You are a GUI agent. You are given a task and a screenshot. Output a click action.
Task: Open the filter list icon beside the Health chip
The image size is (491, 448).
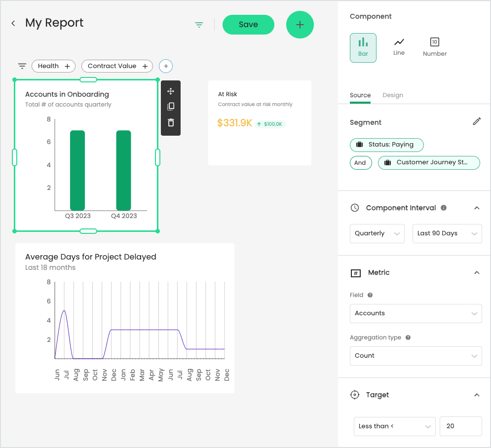pos(22,66)
